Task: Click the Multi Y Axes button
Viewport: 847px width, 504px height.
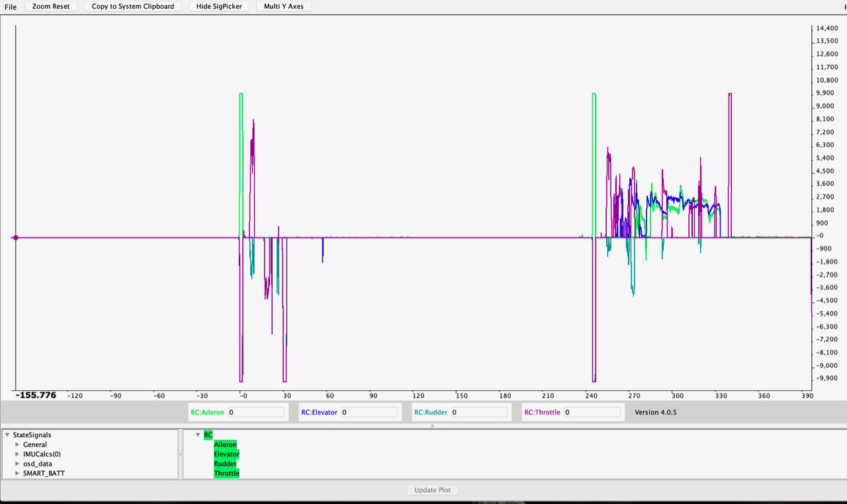Action: [x=283, y=6]
